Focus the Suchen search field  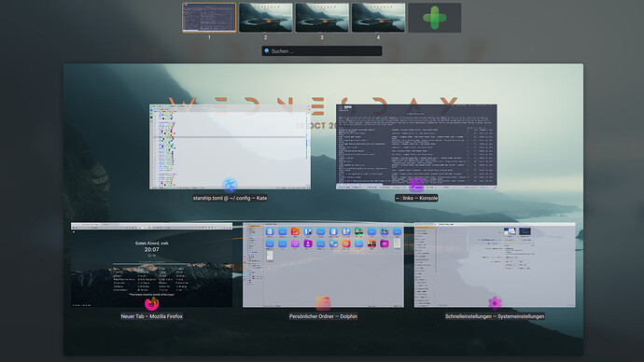point(322,51)
